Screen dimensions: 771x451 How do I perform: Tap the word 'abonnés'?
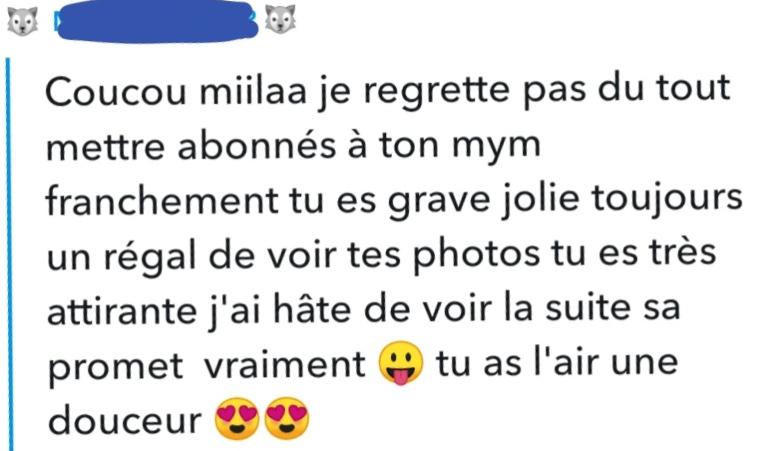coord(257,146)
